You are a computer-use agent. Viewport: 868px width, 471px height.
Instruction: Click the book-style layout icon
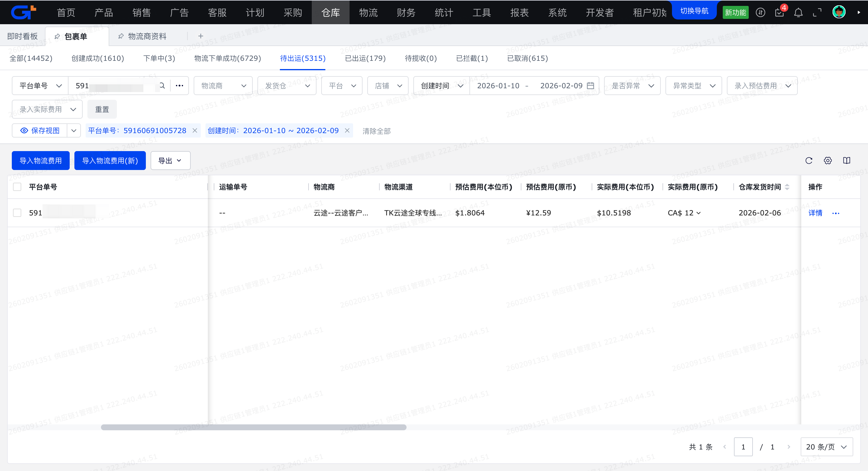point(846,161)
